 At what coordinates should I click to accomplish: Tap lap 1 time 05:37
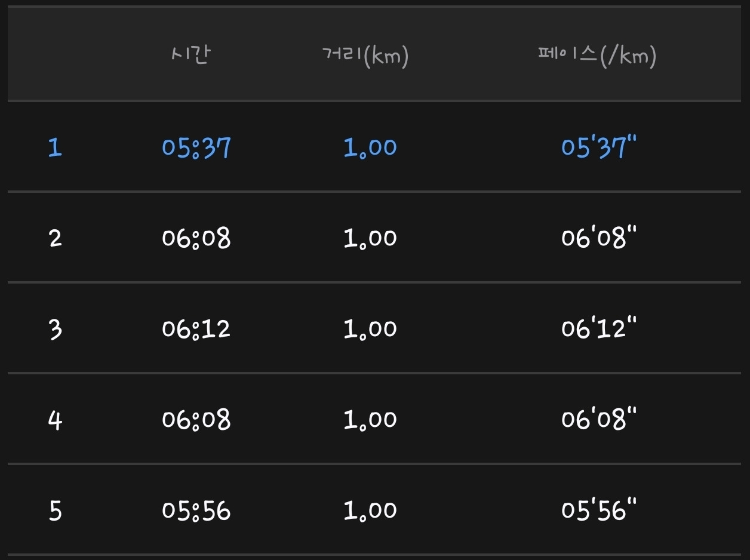(196, 147)
